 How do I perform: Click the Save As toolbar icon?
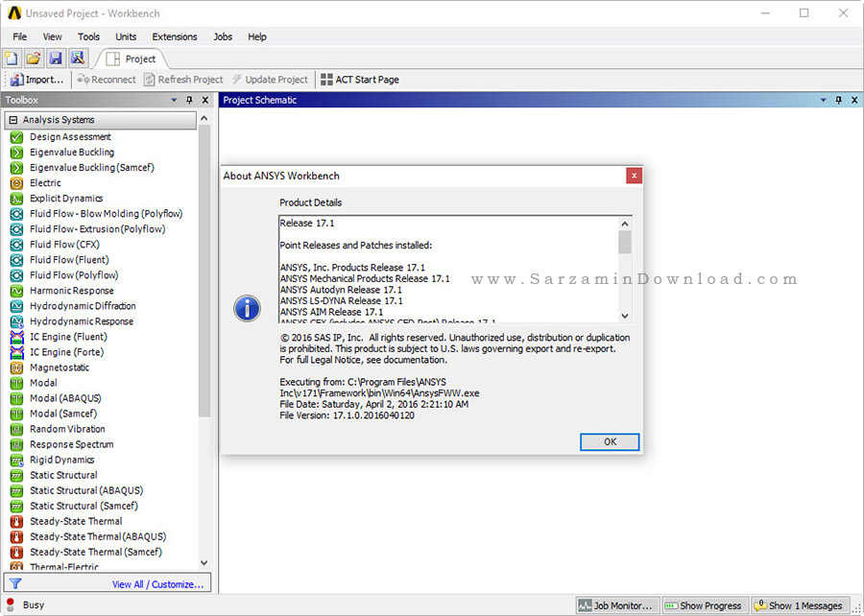click(x=78, y=59)
